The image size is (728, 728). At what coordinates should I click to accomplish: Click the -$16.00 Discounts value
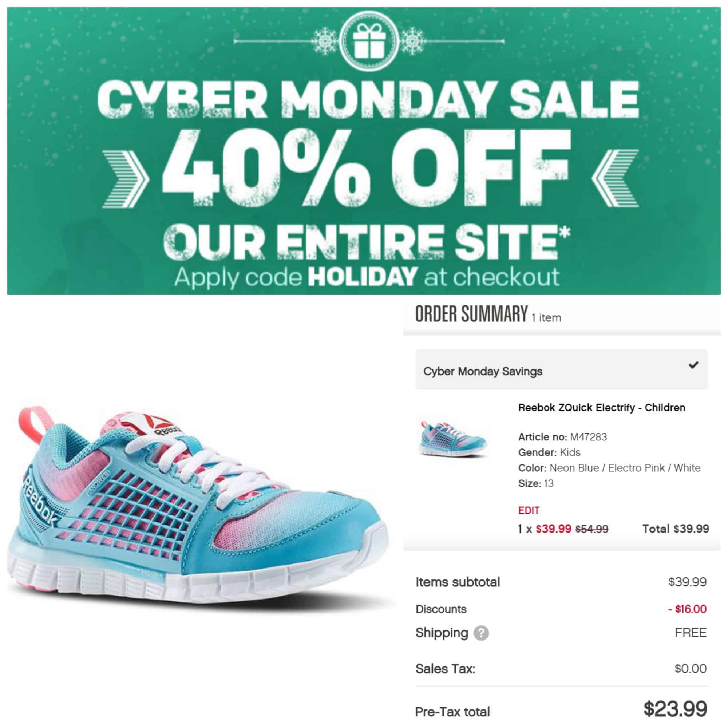pos(687,609)
